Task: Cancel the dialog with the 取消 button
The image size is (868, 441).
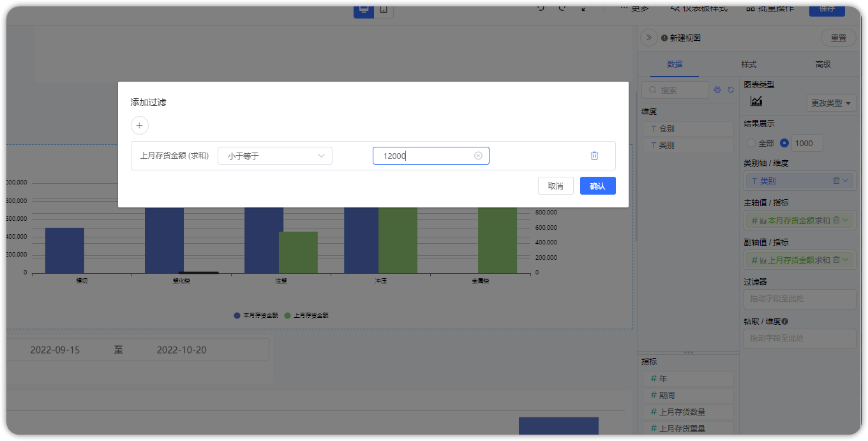Action: tap(556, 186)
